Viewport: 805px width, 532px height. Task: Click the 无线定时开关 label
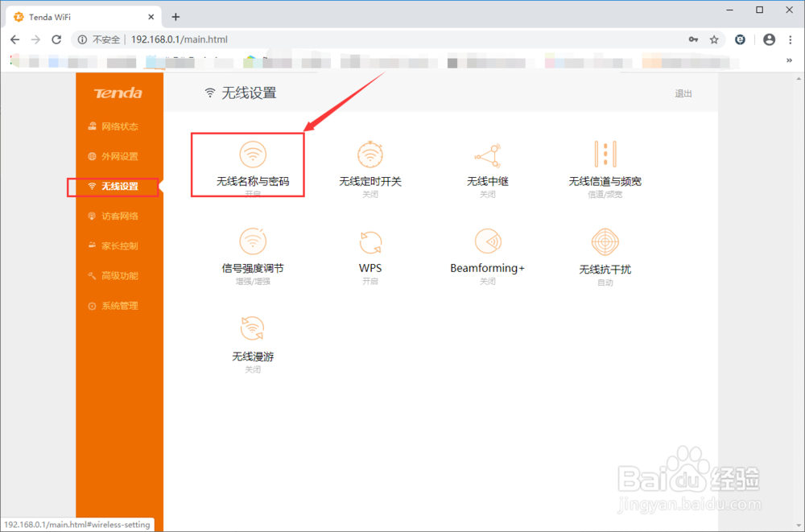tap(370, 181)
